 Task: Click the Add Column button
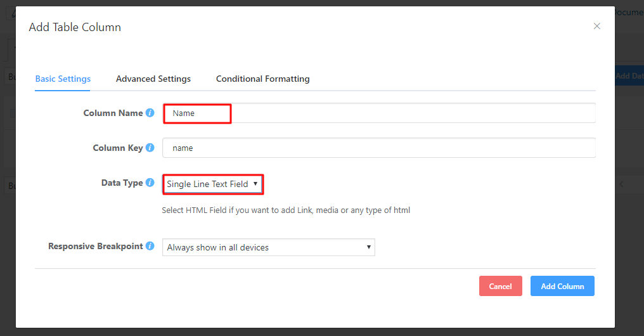click(x=562, y=287)
